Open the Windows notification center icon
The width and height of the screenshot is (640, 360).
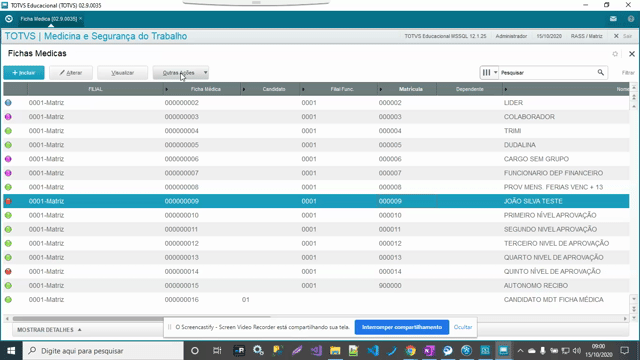(624, 351)
